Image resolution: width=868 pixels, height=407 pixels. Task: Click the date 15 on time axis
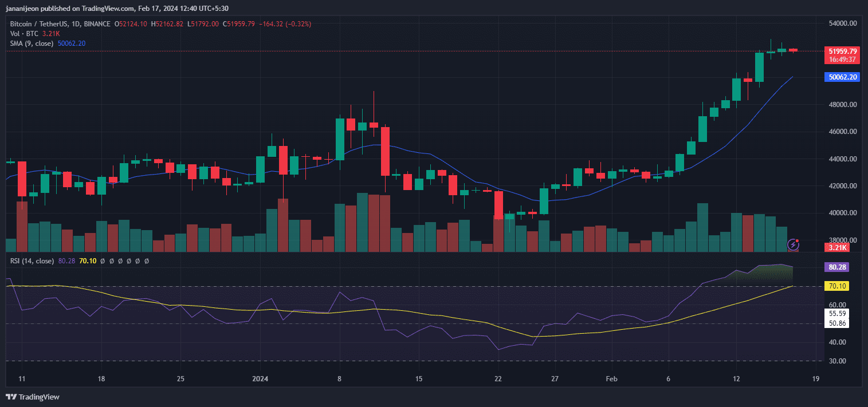click(x=419, y=379)
